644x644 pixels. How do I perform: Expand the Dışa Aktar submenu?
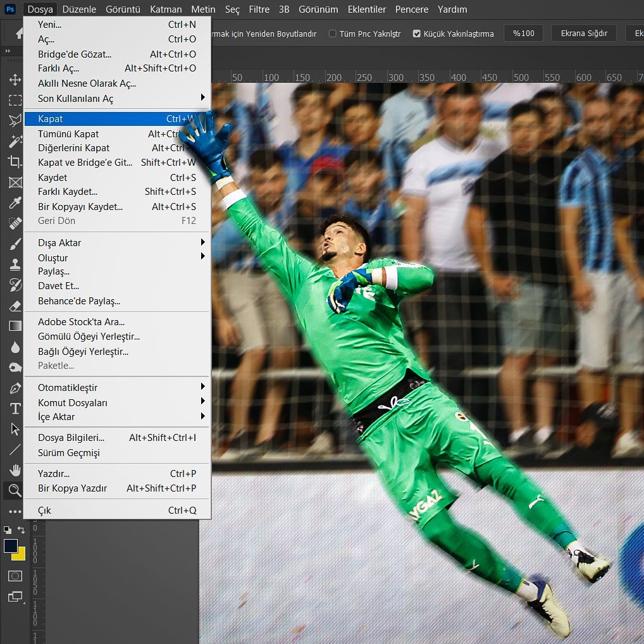117,243
